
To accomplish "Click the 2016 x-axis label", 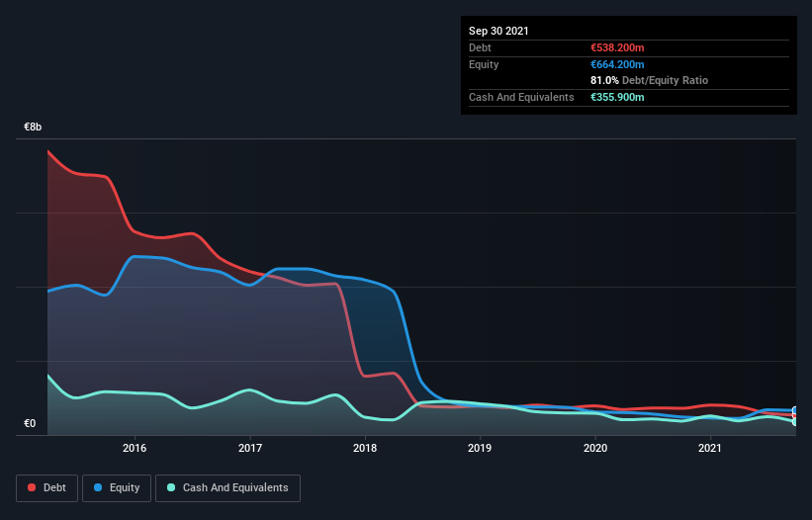I will (135, 448).
